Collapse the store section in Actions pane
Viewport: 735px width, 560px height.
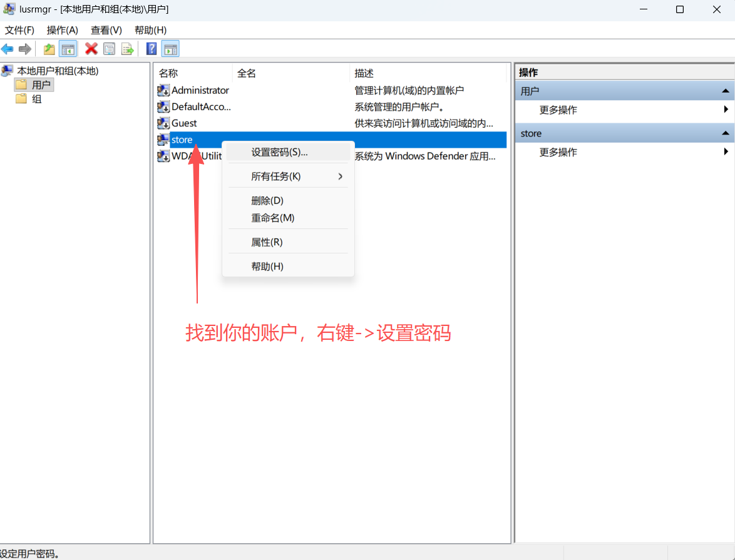[726, 133]
